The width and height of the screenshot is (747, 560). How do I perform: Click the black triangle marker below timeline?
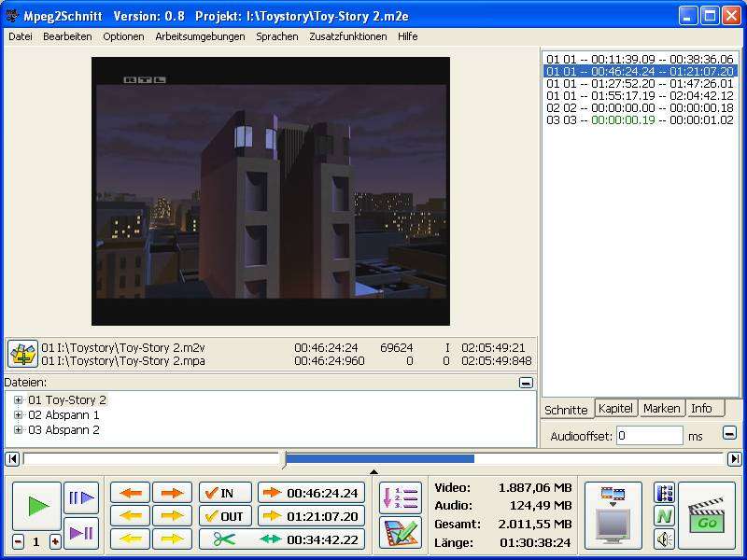coord(374,471)
